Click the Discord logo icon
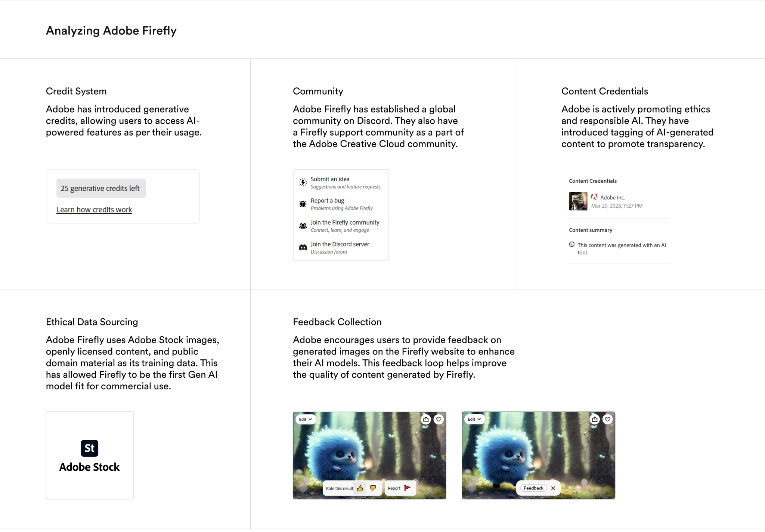This screenshot has height=532, width=765. [x=303, y=247]
